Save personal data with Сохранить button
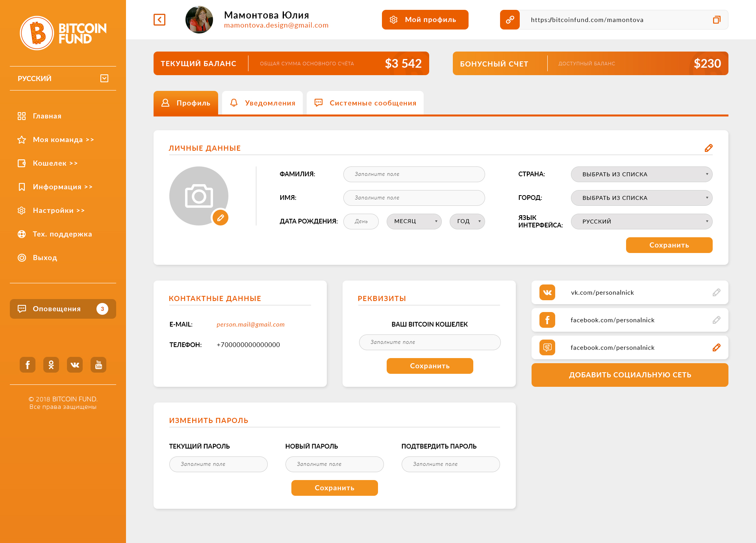The image size is (756, 543). click(669, 245)
